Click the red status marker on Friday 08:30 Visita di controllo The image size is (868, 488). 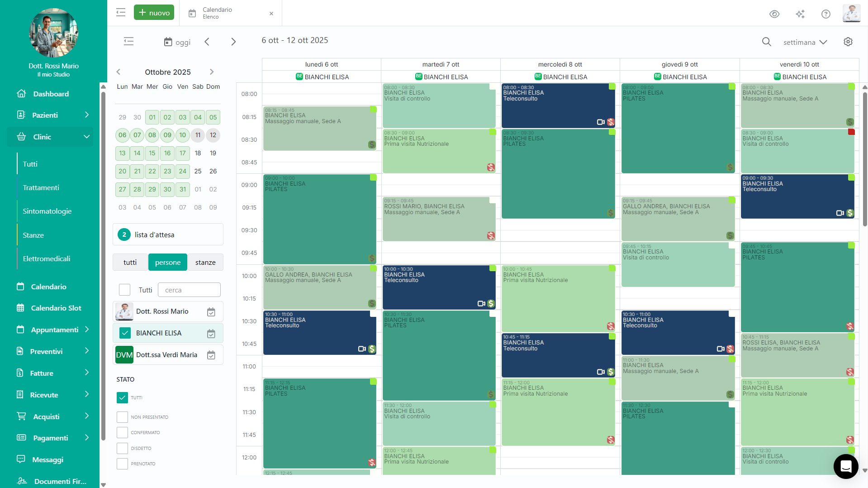pos(851,132)
